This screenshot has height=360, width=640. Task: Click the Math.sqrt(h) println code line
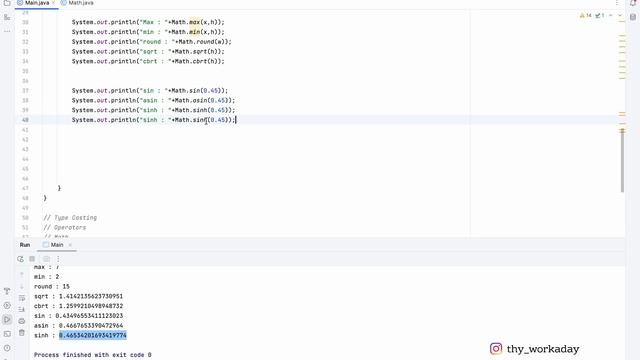[148, 51]
